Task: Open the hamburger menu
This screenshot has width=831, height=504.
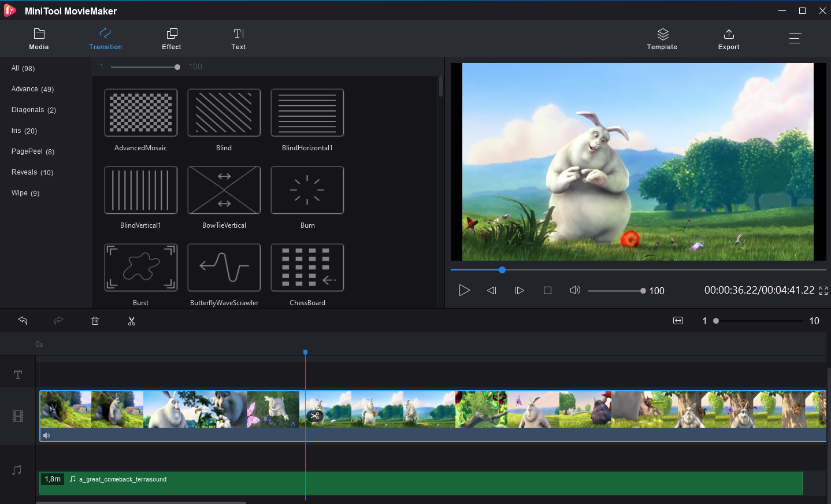Action: 795,38
